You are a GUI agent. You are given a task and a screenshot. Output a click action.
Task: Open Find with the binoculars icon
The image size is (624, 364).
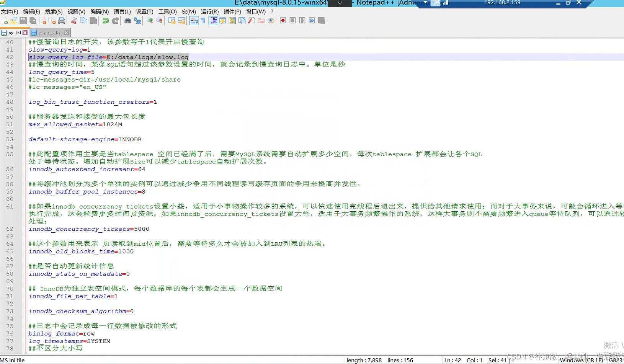pyautogui.click(x=128, y=21)
